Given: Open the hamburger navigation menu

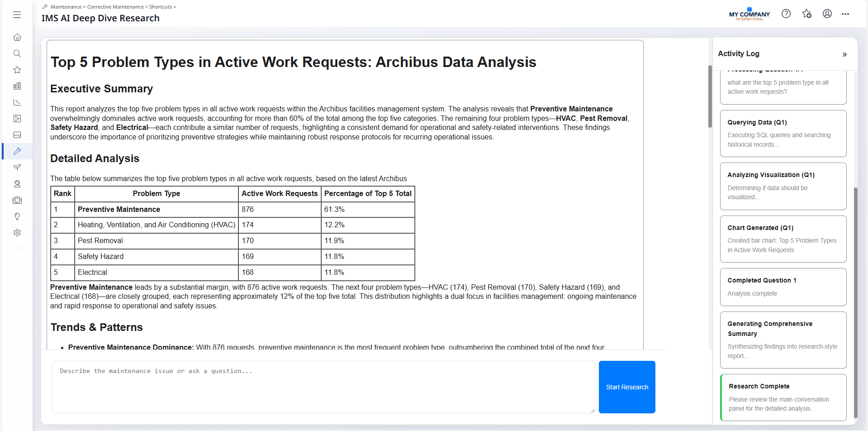Looking at the screenshot, I should pyautogui.click(x=17, y=15).
